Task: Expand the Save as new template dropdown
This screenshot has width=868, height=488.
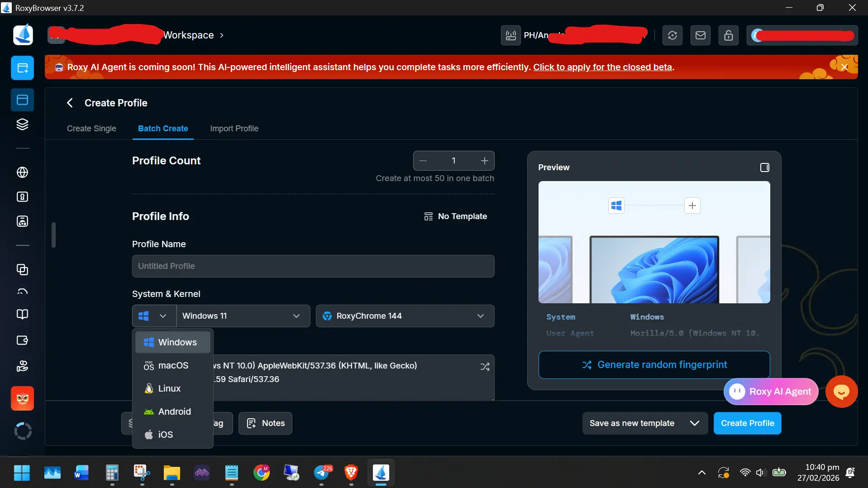Action: tap(695, 423)
